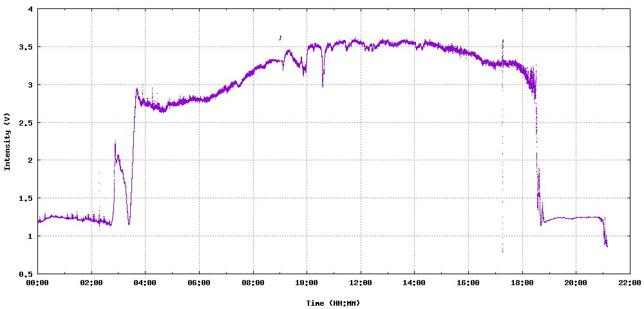Select the "02:00" x-axis tick label

(x=91, y=283)
